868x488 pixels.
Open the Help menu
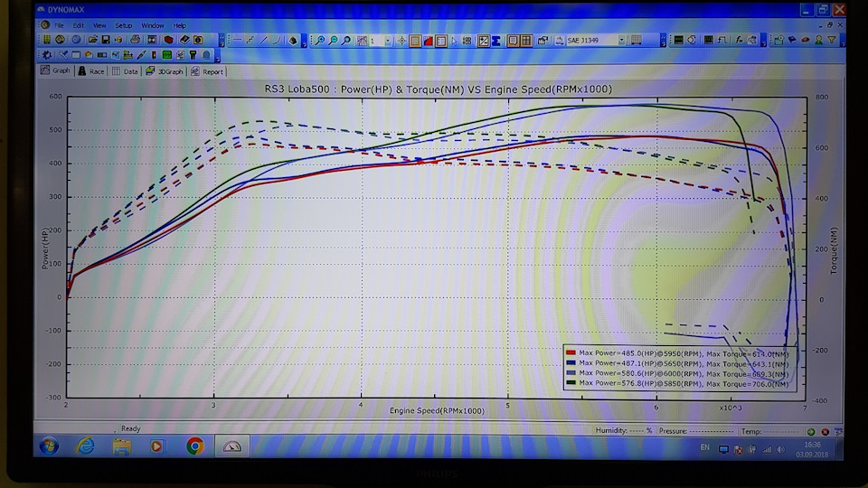click(x=179, y=25)
